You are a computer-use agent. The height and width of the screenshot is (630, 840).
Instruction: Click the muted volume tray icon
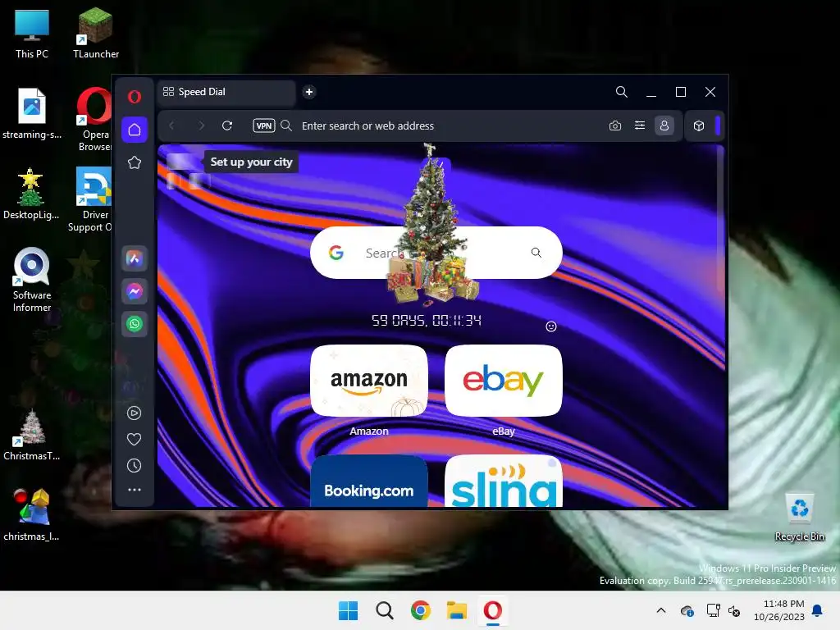(x=734, y=610)
